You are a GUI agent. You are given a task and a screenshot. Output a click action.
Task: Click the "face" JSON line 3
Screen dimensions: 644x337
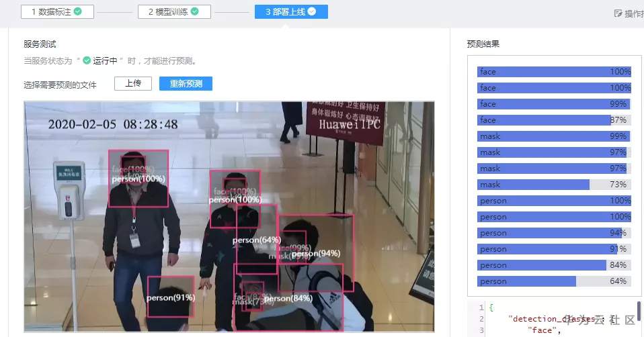[545, 330]
